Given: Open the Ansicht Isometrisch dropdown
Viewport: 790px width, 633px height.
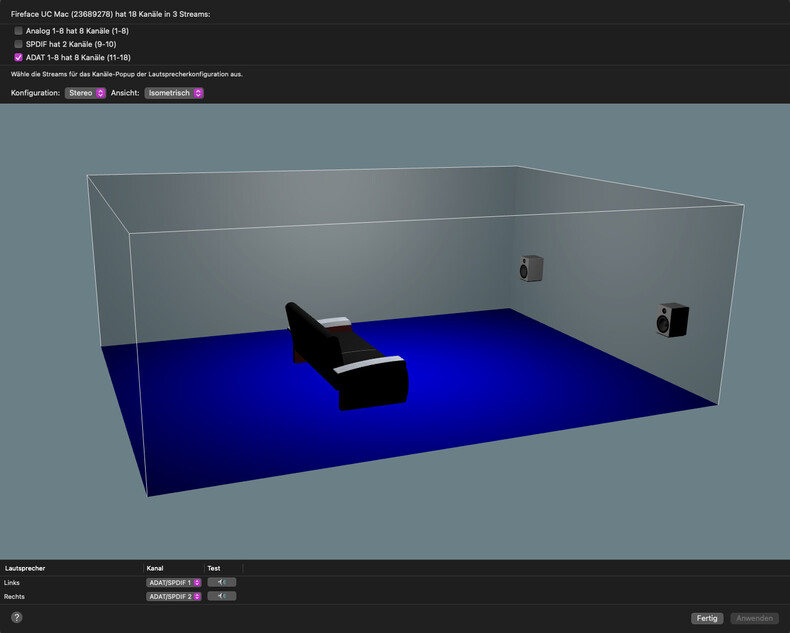Looking at the screenshot, I should (174, 93).
